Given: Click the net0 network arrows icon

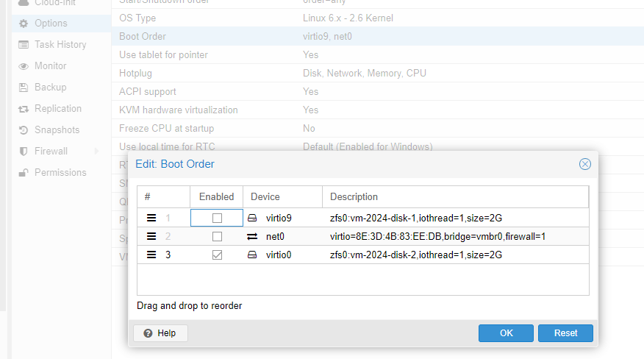Looking at the screenshot, I should tap(252, 236).
